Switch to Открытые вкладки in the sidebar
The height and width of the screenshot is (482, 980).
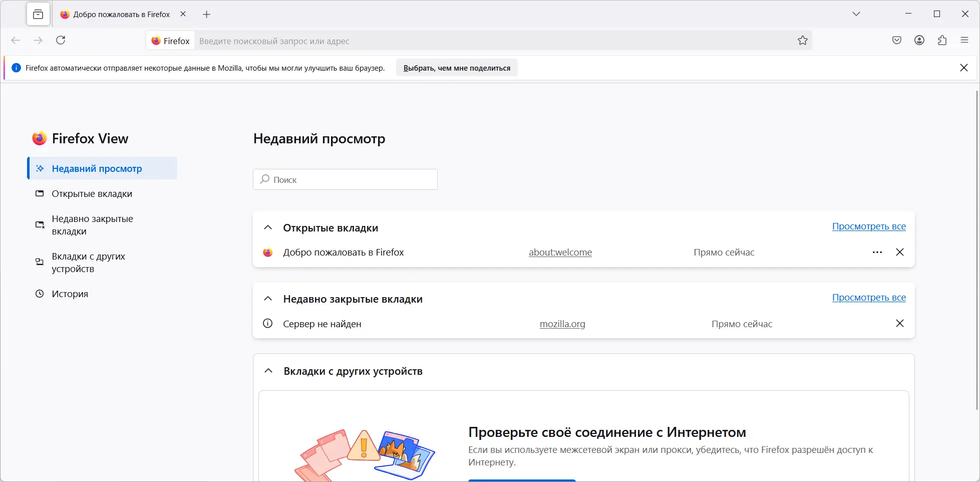92,193
